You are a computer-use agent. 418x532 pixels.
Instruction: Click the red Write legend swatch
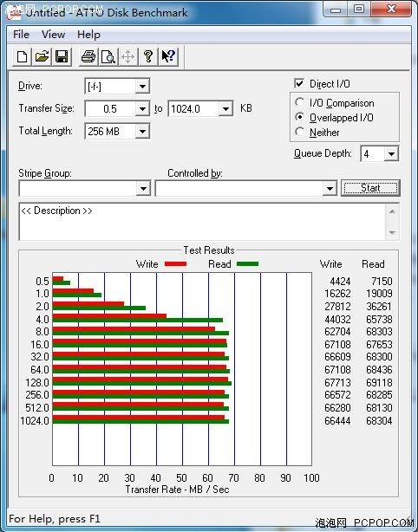click(175, 264)
